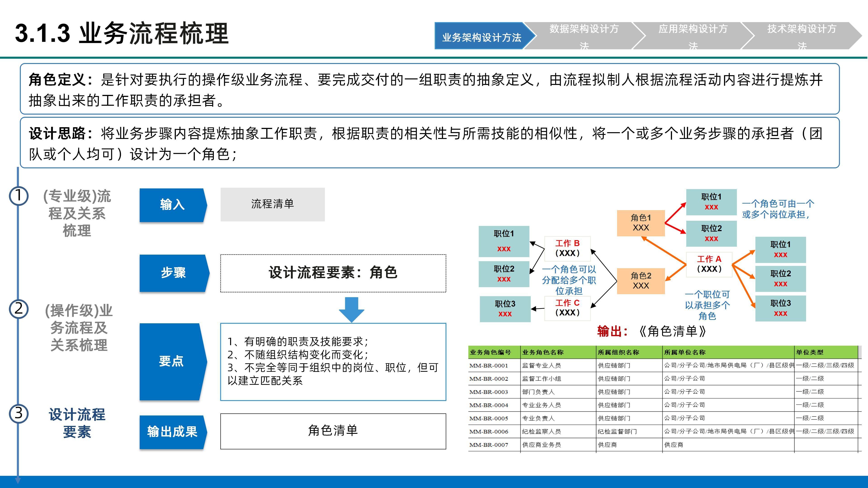Select the MM-BR-0006 table cell
Viewport: 868px width, 488px height.
tap(494, 432)
